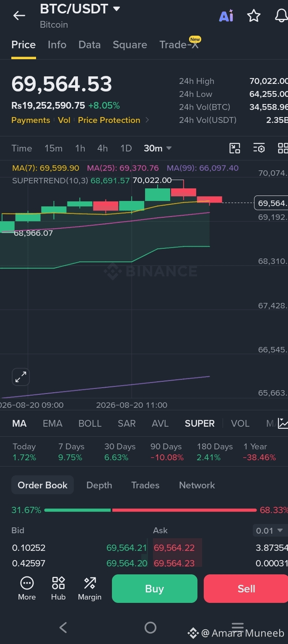
Task: Expand chart to fullscreen
Action: (21, 377)
